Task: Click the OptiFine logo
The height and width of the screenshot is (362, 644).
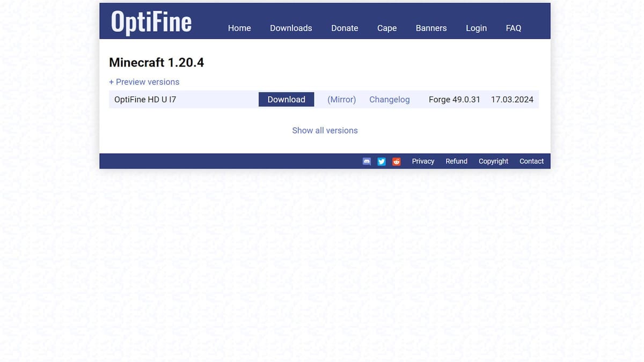Action: [151, 22]
